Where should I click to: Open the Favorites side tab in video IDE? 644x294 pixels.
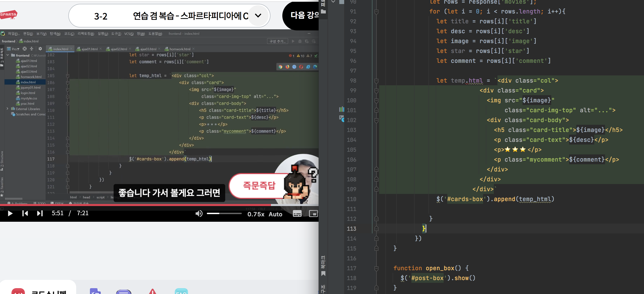click(2, 187)
